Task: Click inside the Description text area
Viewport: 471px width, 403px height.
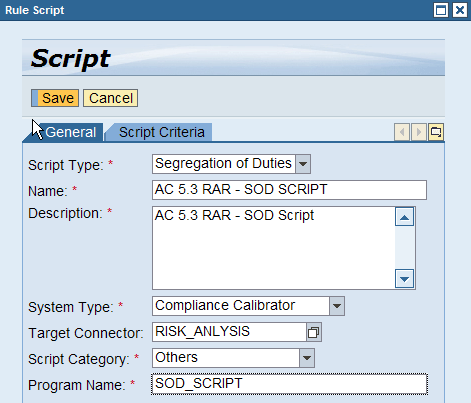Action: click(x=274, y=248)
